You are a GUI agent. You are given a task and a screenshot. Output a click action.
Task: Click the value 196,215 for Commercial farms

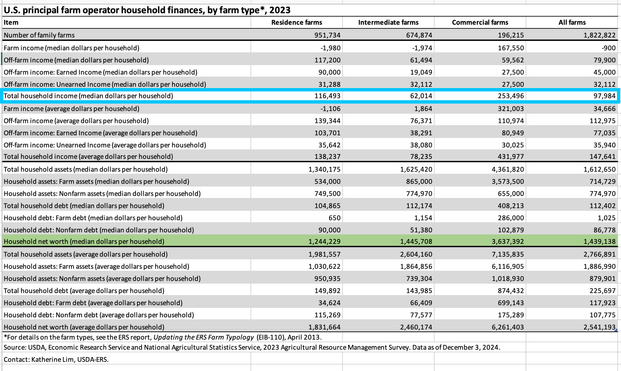click(511, 35)
